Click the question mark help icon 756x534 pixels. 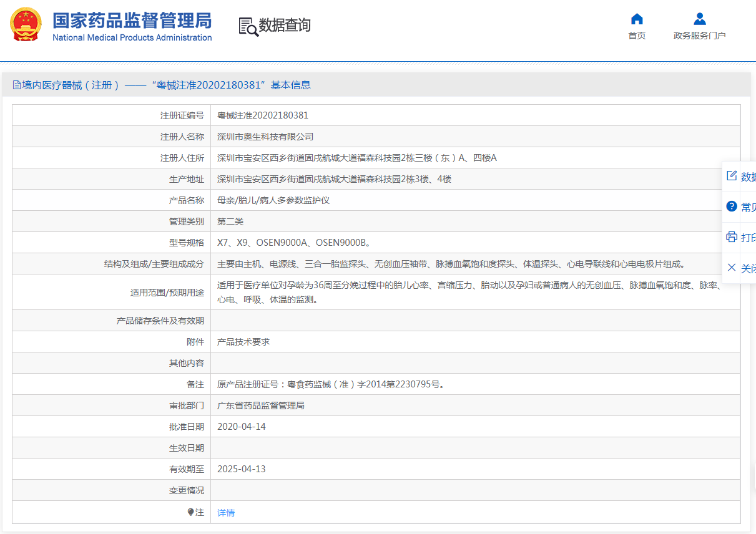pos(732,206)
